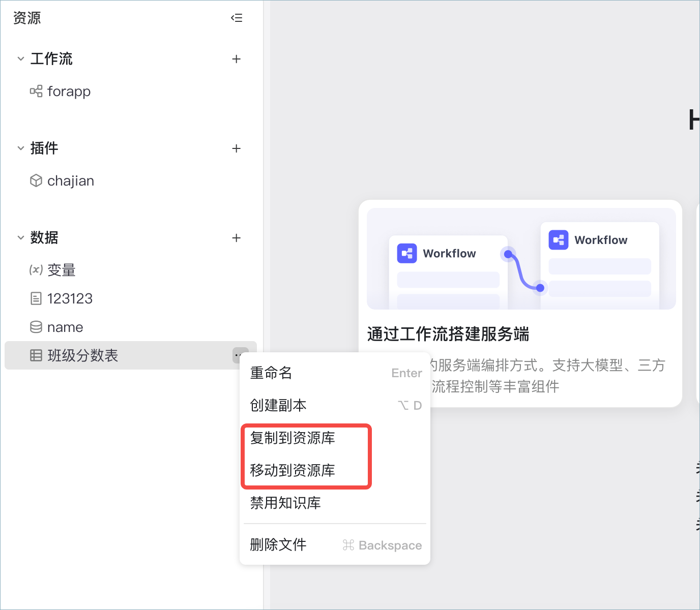
Task: Collapse the 工作流 section chevron
Action: [21, 59]
